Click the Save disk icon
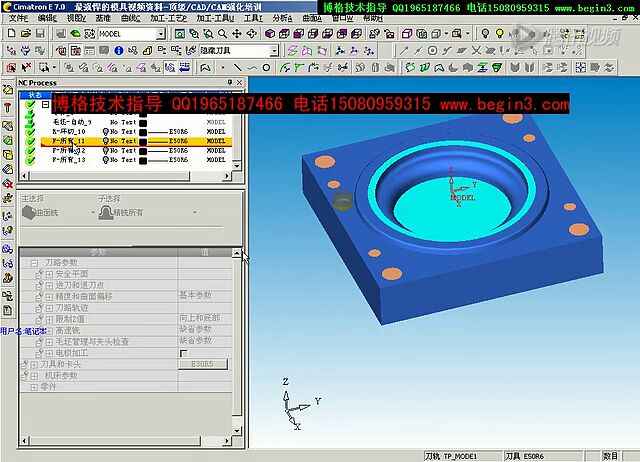 (x=41, y=33)
